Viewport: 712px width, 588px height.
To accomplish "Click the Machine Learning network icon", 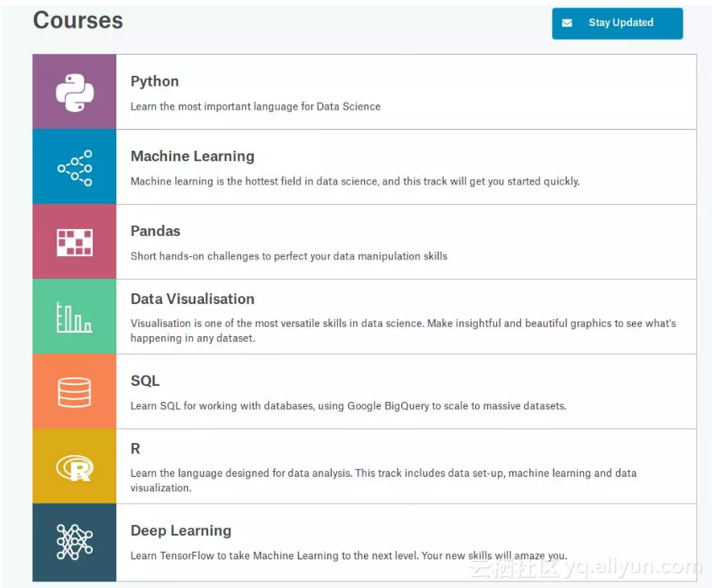I will [74, 168].
